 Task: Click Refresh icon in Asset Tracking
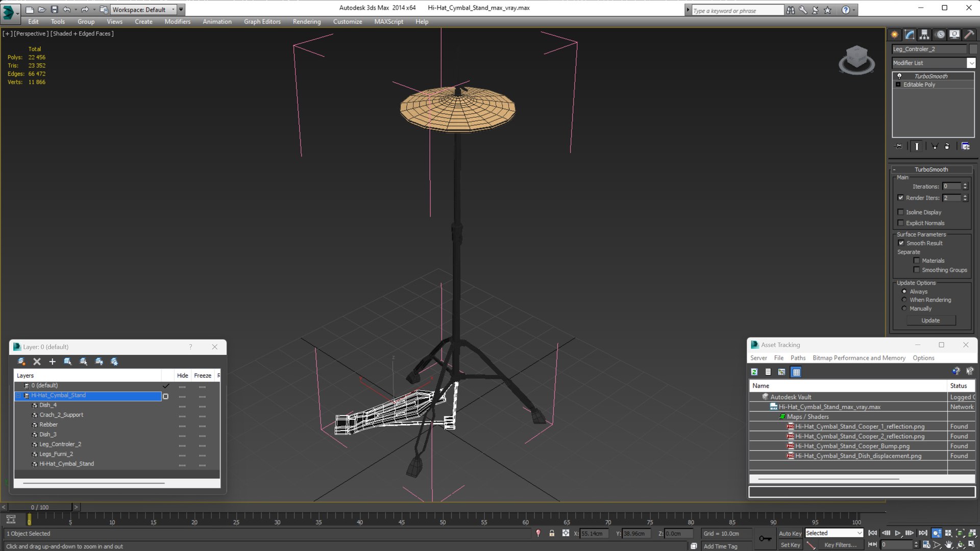754,372
